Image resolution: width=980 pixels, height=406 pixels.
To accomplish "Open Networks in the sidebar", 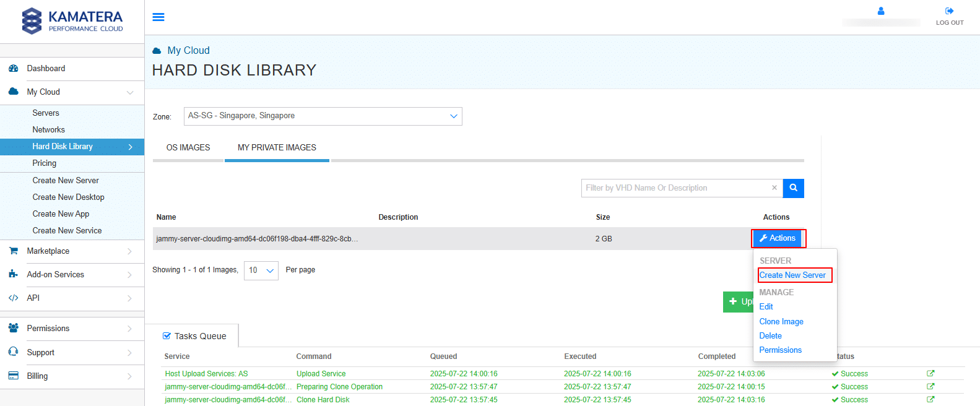I will [x=48, y=130].
